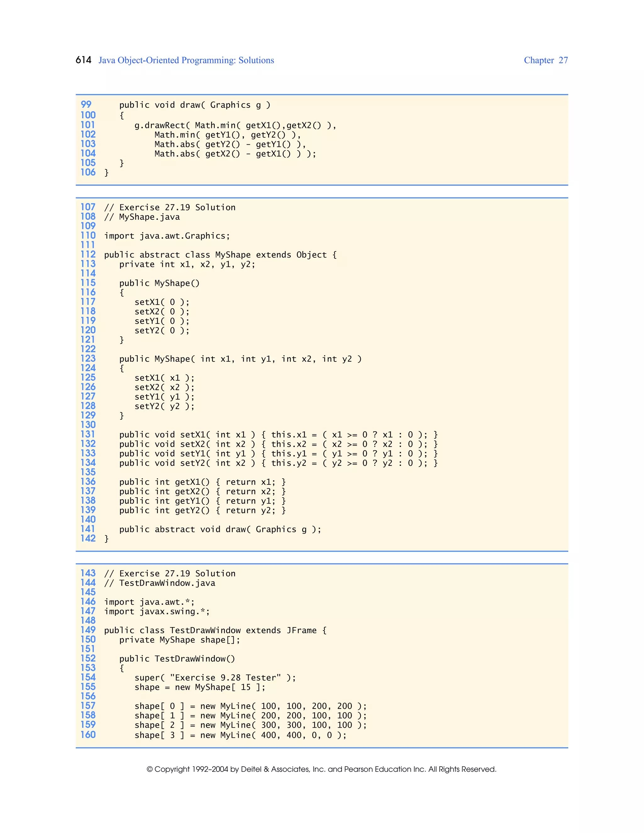The height and width of the screenshot is (833, 644).
Task: Click the line 'import javax.swing.*;'
Action: 157,612
